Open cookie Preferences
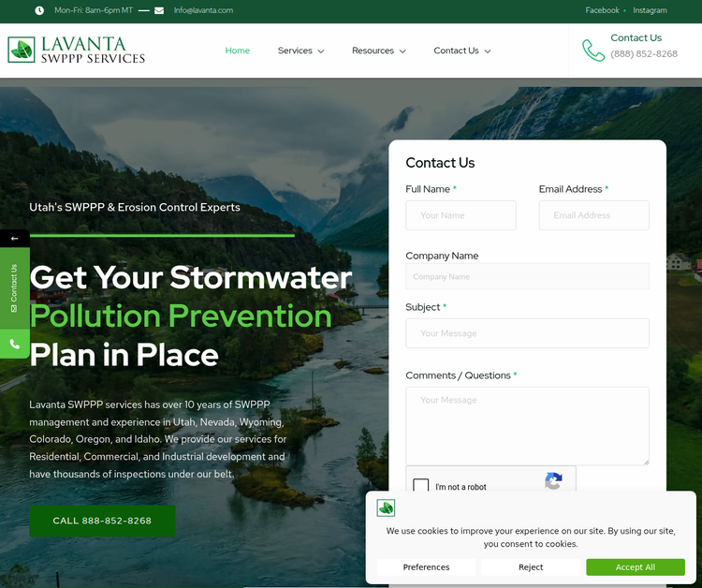The image size is (702, 588). (x=426, y=567)
